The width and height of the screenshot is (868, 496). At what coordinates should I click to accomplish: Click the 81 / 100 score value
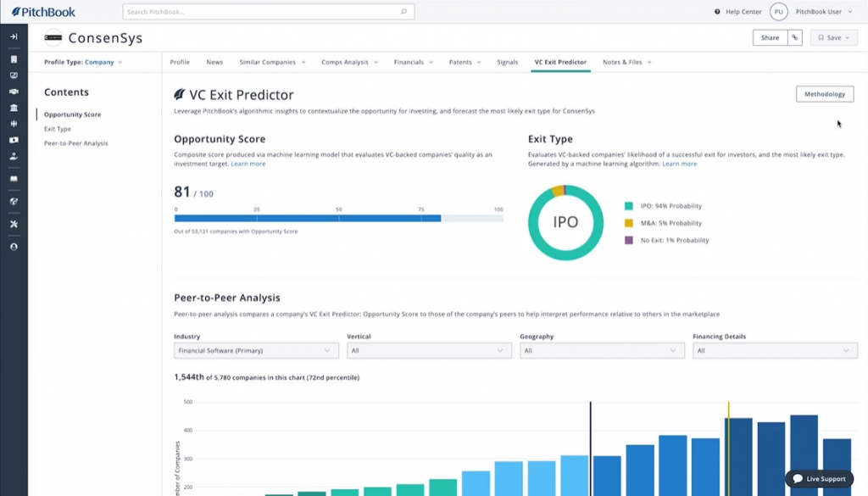(x=193, y=192)
